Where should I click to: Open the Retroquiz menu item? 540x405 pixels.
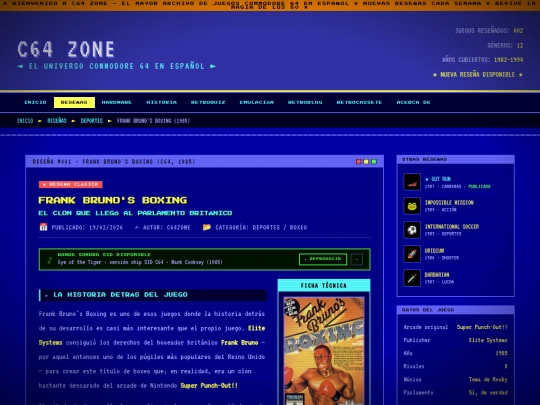[208, 102]
